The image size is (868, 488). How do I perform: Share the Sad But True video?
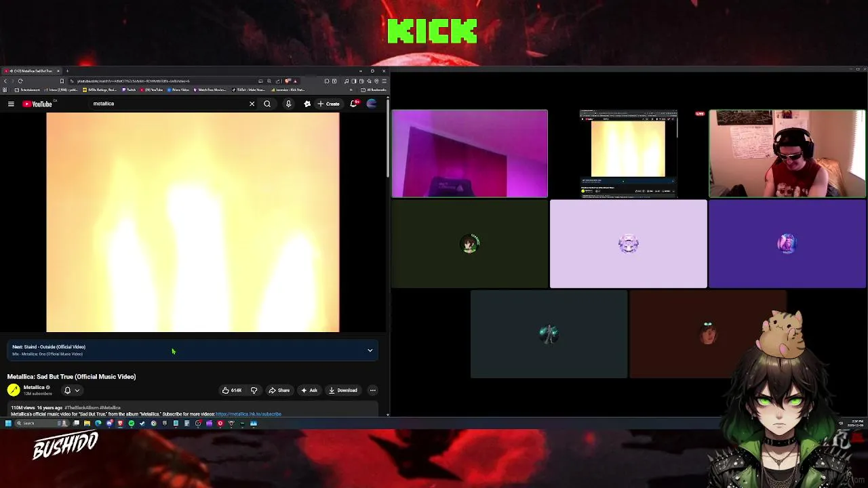click(x=279, y=390)
